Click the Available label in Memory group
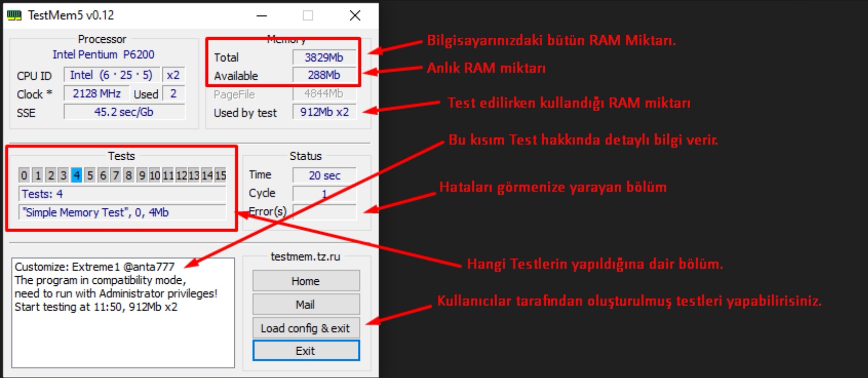 pyautogui.click(x=236, y=76)
